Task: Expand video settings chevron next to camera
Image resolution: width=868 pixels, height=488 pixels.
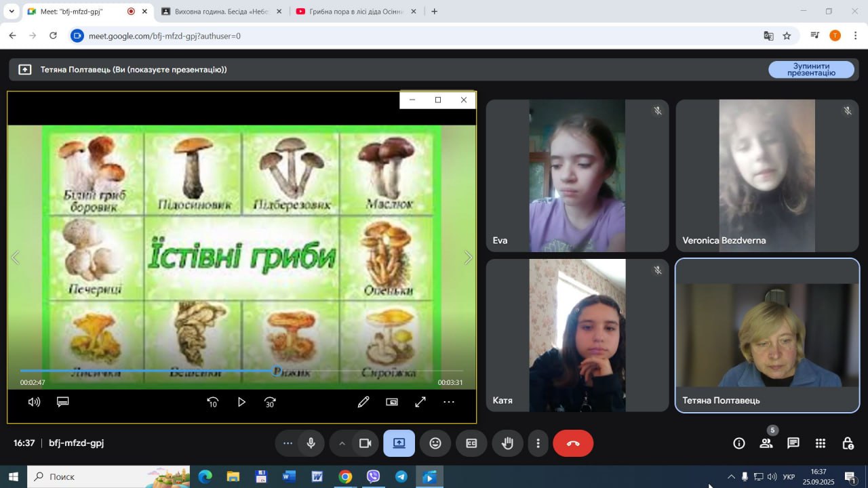Action: pos(342,443)
